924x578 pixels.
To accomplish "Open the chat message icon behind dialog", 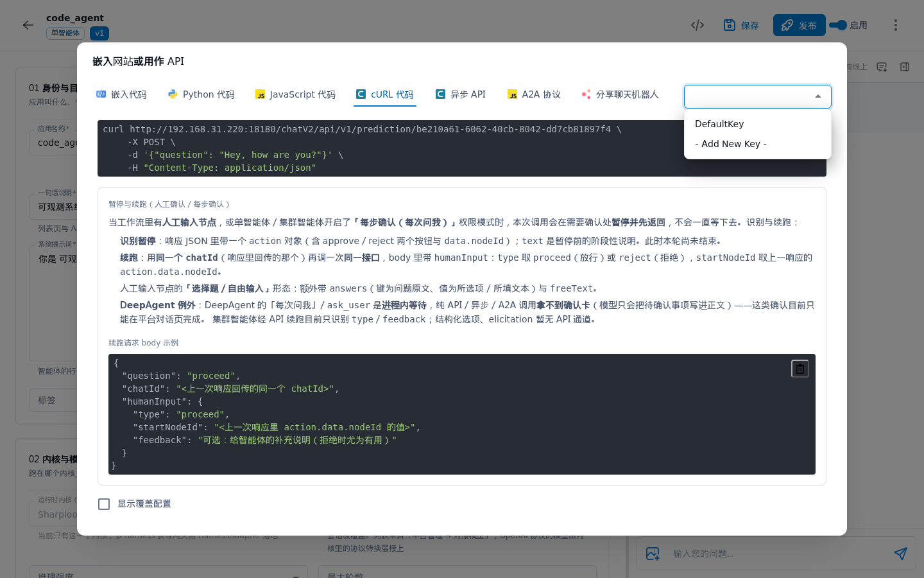I will coord(882,67).
